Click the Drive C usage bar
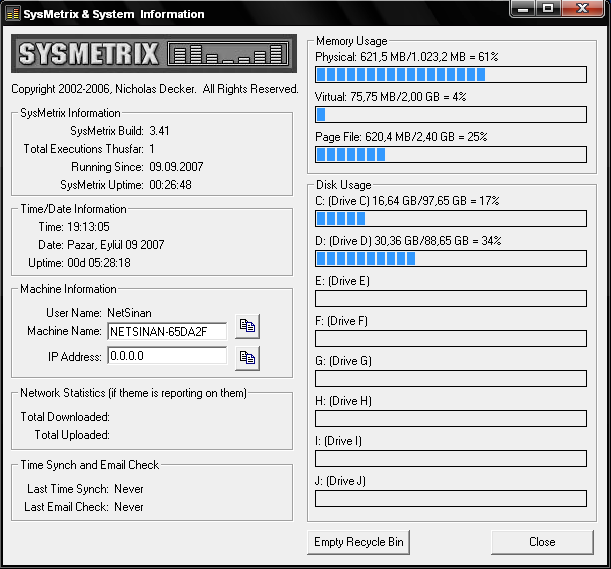Image resolution: width=611 pixels, height=569 pixels. 450,219
